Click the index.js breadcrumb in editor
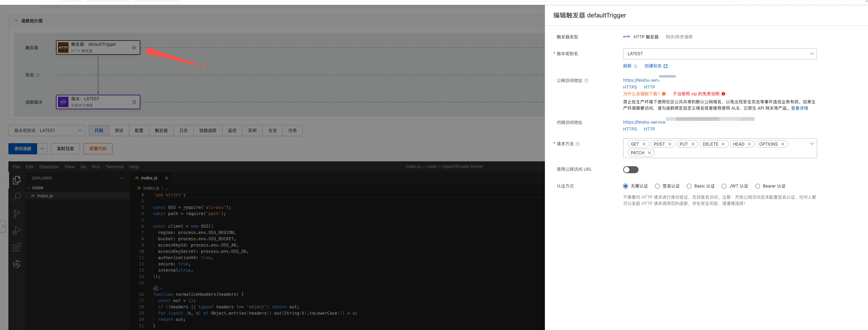The image size is (868, 330). tap(151, 188)
